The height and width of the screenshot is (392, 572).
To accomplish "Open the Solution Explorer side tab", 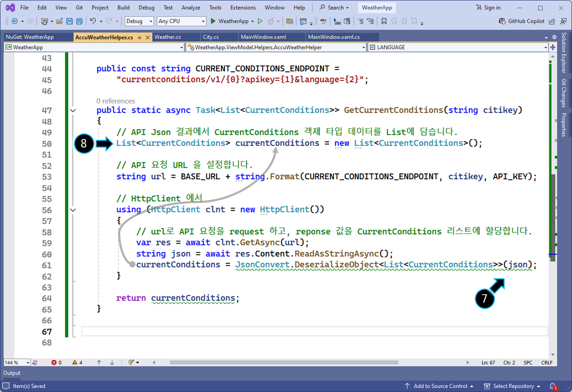I will click(564, 53).
